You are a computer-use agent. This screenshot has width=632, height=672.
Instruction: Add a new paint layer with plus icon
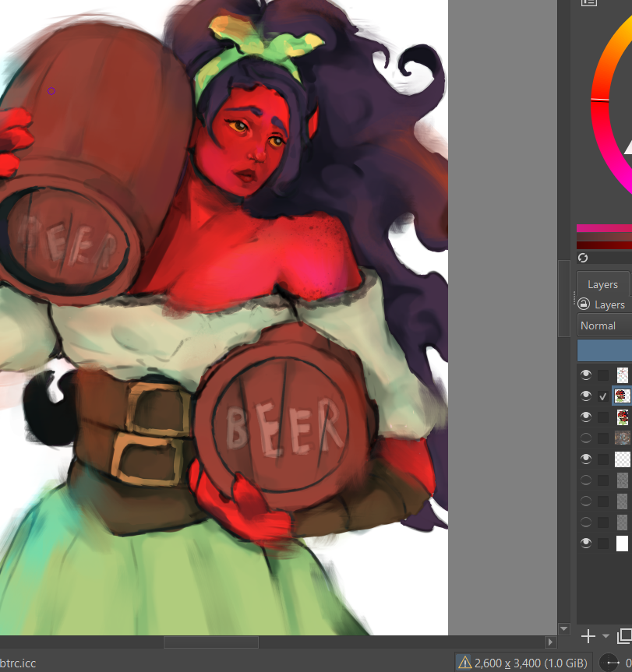(588, 636)
